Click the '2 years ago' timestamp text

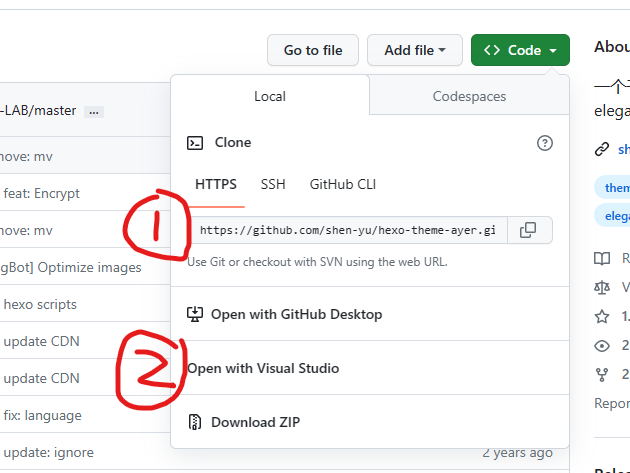518,453
